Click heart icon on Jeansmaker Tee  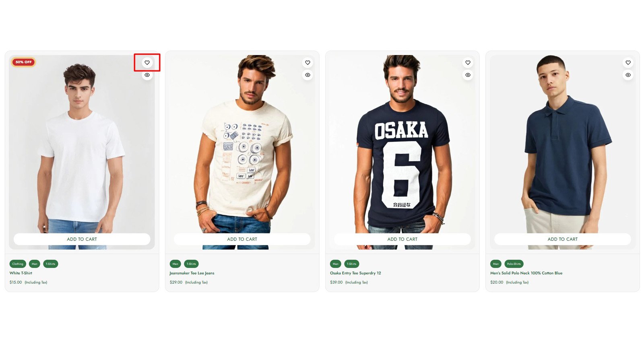[x=308, y=63]
